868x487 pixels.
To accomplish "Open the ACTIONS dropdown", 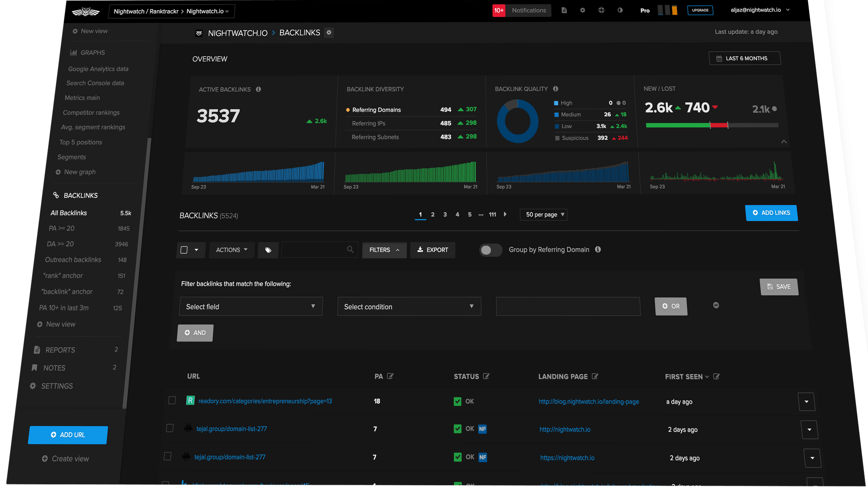I will [232, 250].
